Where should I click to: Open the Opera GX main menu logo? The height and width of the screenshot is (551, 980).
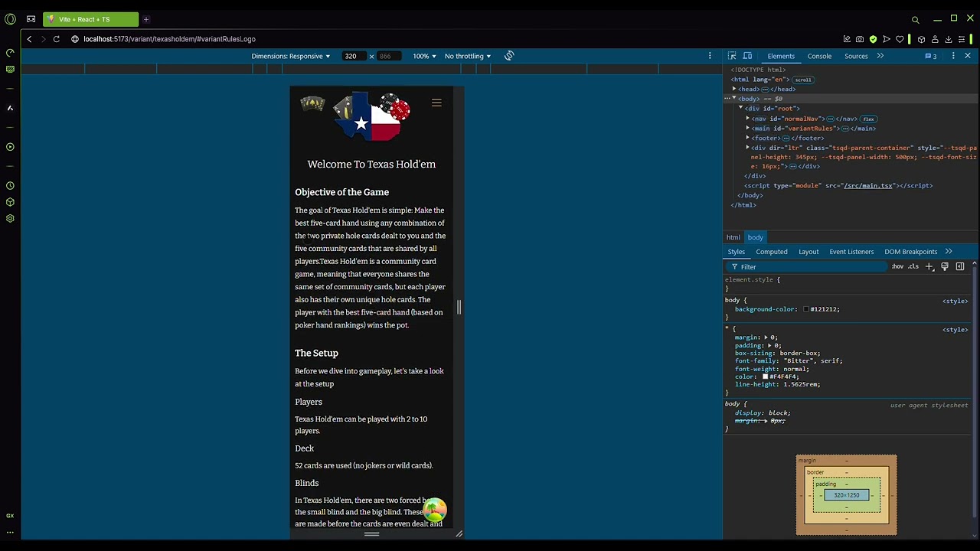tap(10, 19)
